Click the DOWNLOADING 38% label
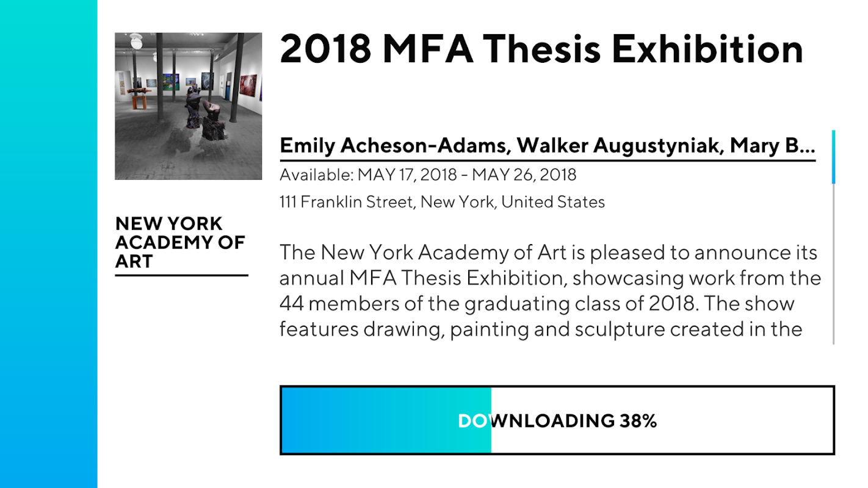 click(557, 421)
